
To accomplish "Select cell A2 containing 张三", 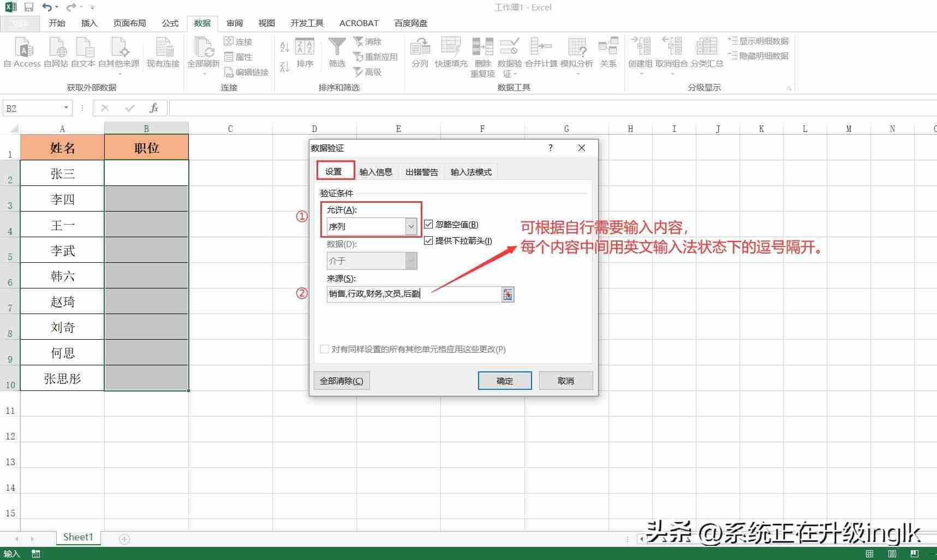I will tap(62, 173).
